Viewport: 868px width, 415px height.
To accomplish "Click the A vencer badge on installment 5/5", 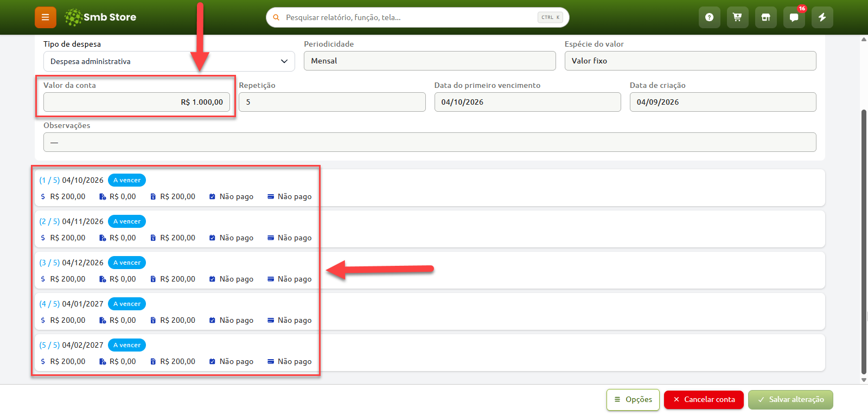I will pyautogui.click(x=127, y=345).
